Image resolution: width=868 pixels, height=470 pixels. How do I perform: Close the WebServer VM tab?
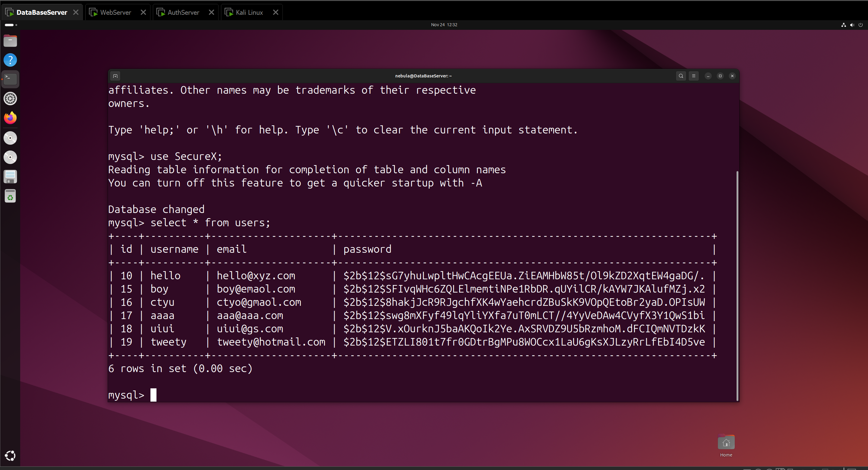[x=143, y=12]
